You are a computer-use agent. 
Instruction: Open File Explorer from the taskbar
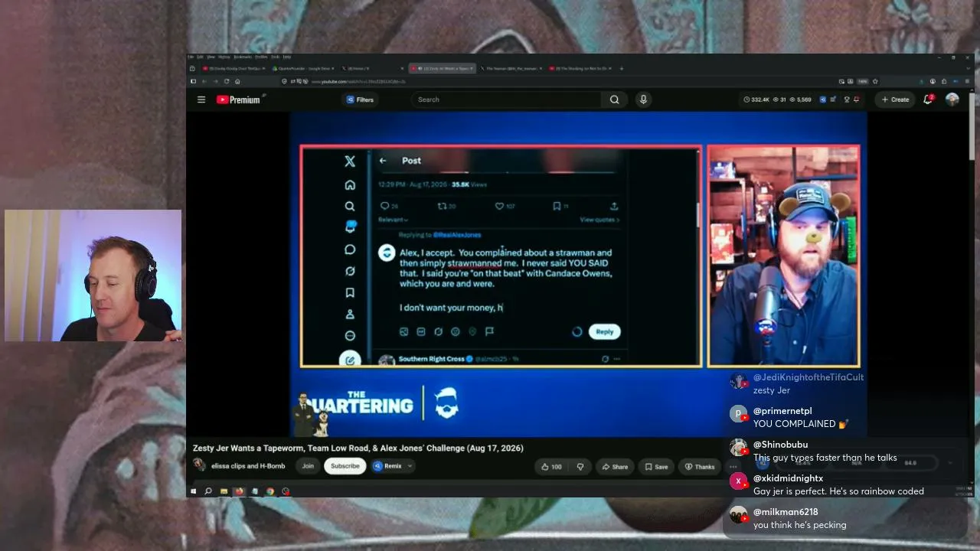pos(224,491)
